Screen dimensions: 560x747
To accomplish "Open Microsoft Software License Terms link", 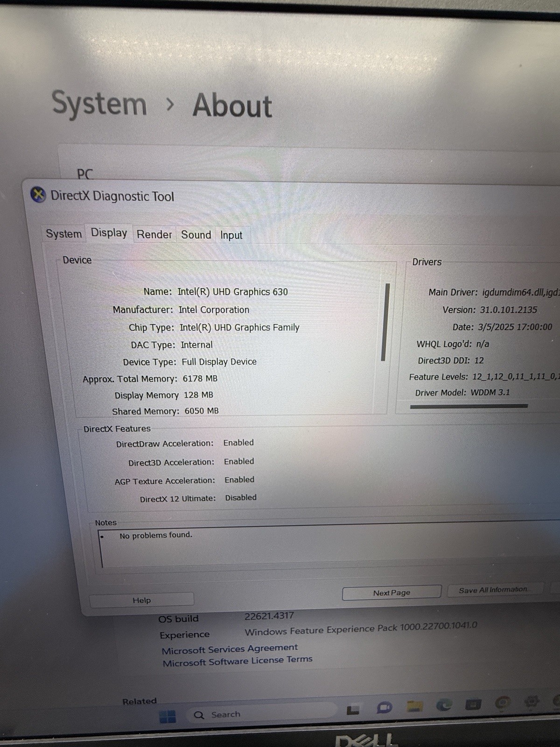I will 238,661.
